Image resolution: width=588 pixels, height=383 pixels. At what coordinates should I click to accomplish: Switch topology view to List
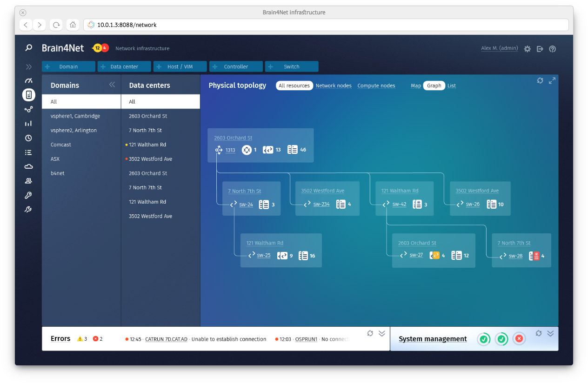(x=451, y=86)
